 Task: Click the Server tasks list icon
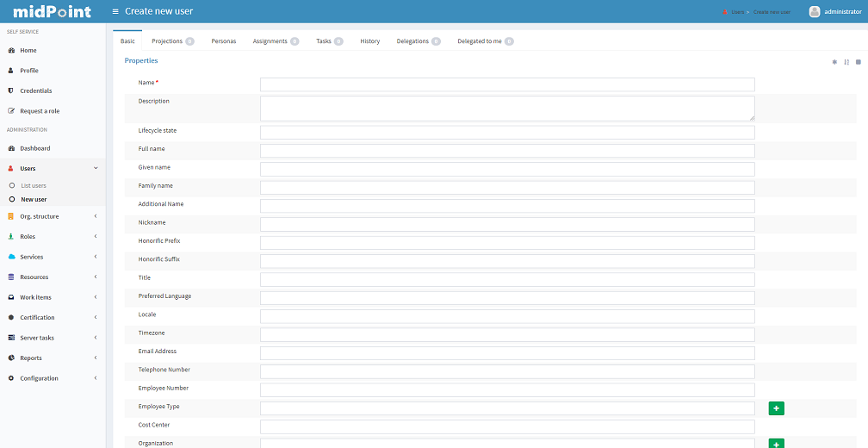(x=11, y=338)
